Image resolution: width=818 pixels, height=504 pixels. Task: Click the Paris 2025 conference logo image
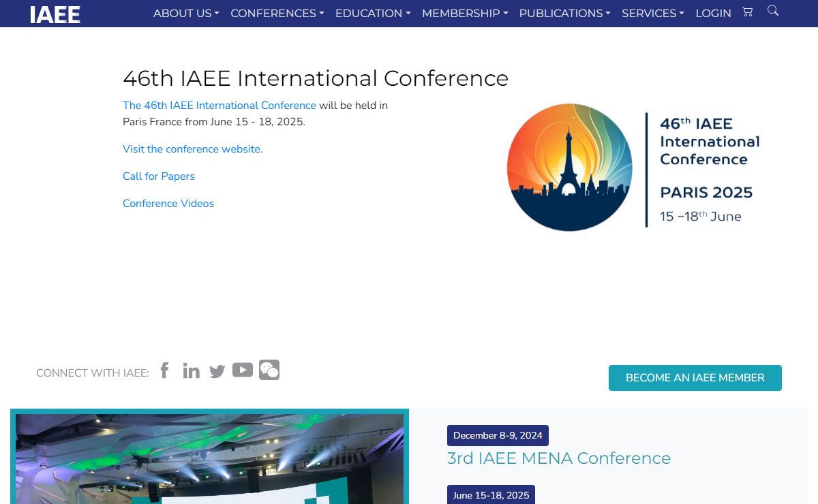634,168
